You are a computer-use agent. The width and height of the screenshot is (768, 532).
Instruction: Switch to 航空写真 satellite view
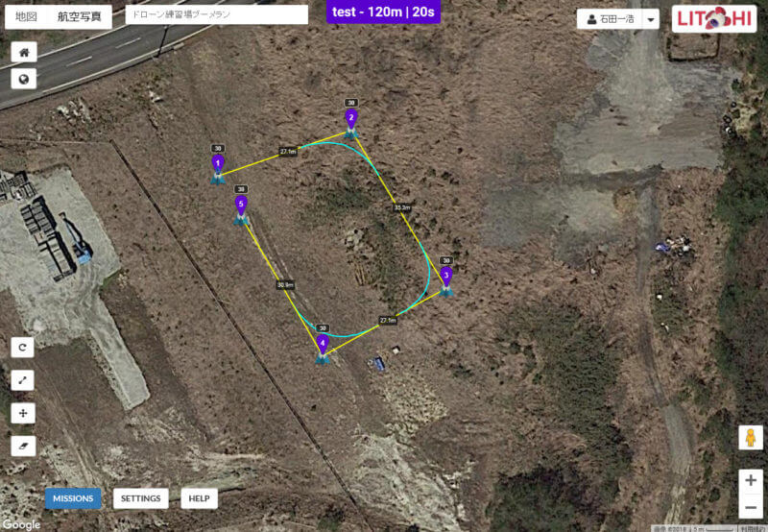pyautogui.click(x=80, y=16)
